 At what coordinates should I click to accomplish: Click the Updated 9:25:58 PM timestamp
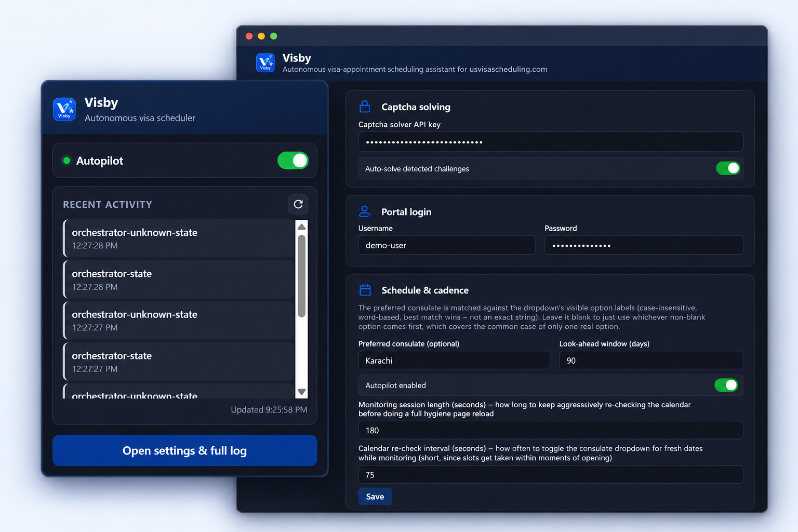point(269,409)
